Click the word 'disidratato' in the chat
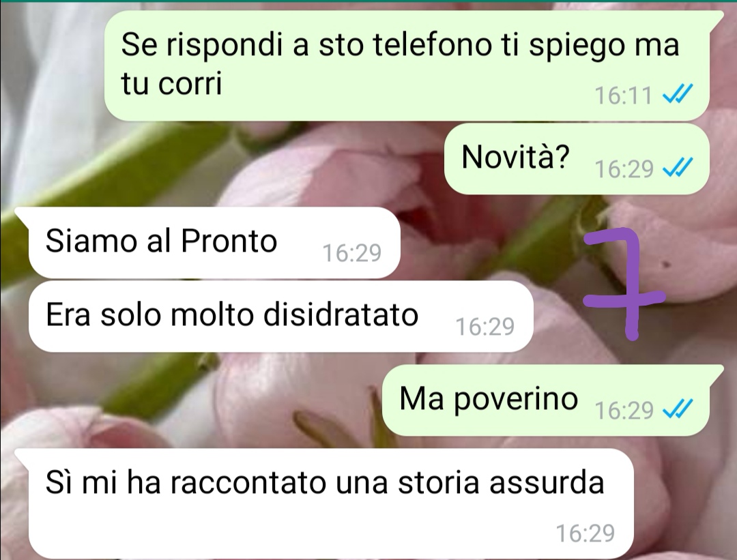 (341, 314)
